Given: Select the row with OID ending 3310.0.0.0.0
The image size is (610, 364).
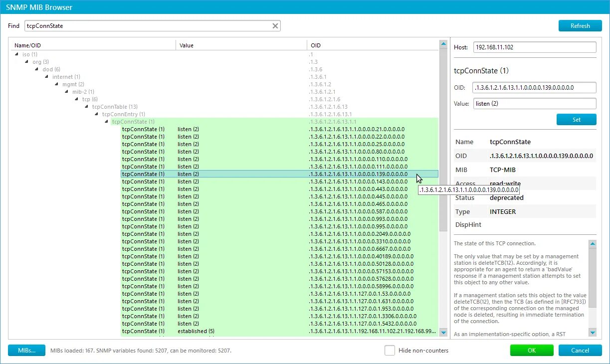Looking at the screenshot, I should [279, 241].
